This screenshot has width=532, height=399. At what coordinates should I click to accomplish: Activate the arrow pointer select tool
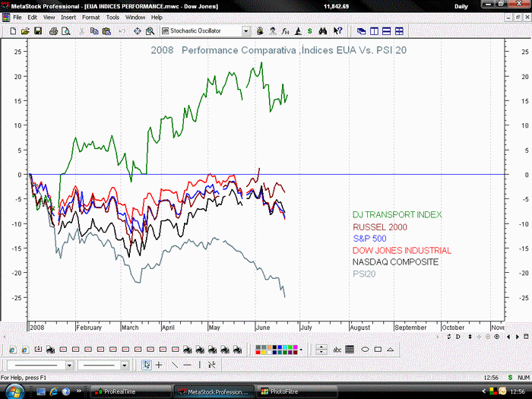coord(146,365)
